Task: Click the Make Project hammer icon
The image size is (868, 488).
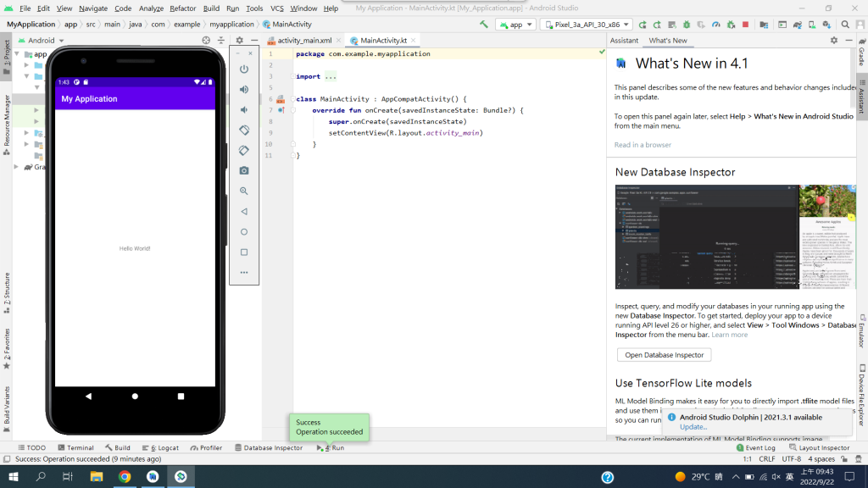Action: tap(484, 25)
